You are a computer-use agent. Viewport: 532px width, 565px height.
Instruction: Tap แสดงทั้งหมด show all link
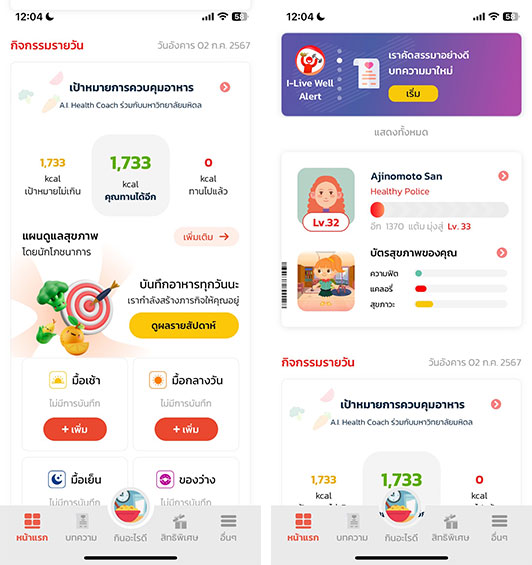(401, 132)
